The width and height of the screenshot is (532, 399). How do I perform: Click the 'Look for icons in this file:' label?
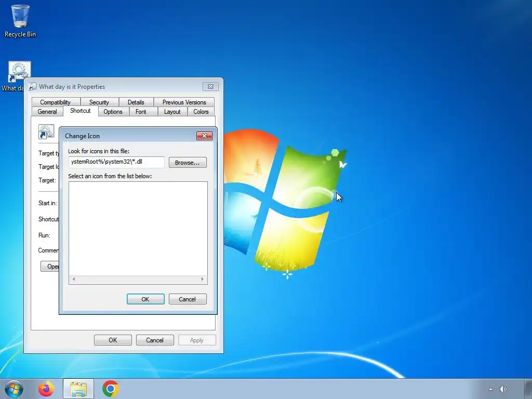pos(99,151)
